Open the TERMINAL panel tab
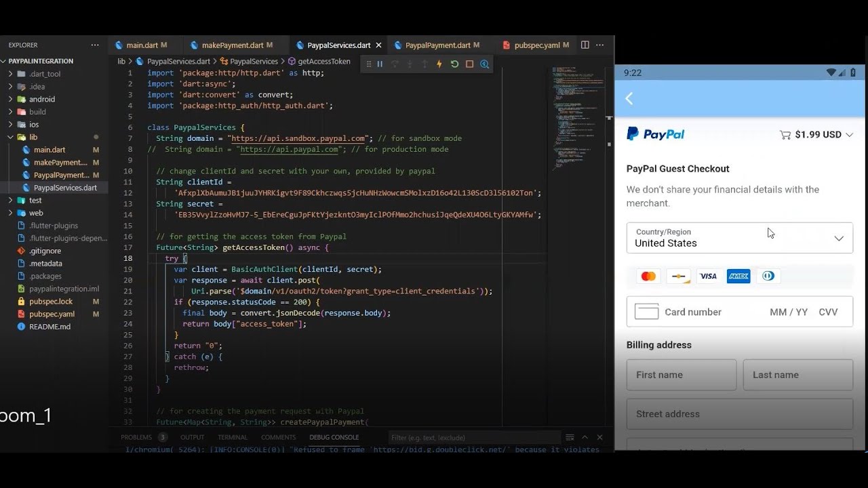This screenshot has width=868, height=488. pos(233,437)
